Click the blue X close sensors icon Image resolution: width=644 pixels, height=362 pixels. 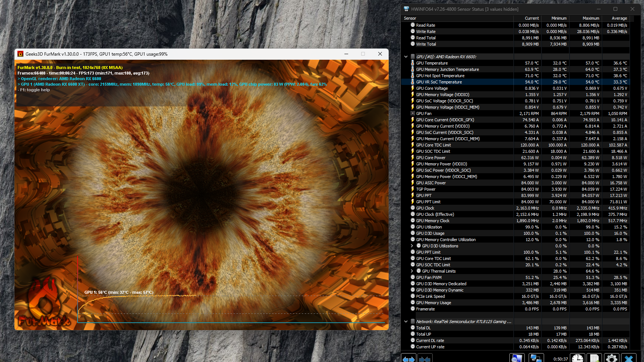pos(628,358)
